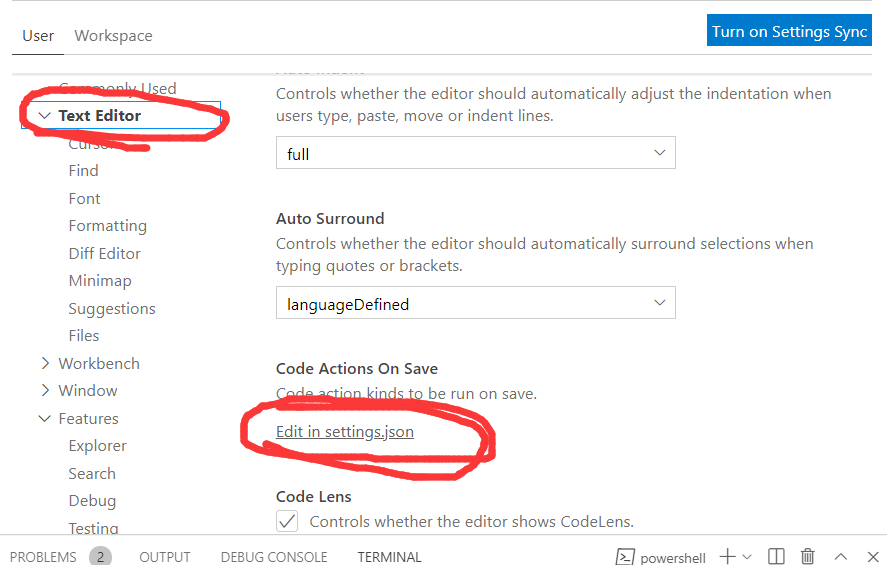Open the Auto Indent 'full' dropdown
Screen dimensions: 887x565
[476, 153]
